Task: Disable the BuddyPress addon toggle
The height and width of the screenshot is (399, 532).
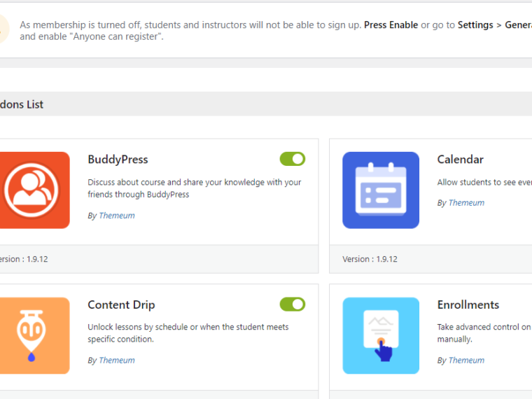Action: [292, 159]
